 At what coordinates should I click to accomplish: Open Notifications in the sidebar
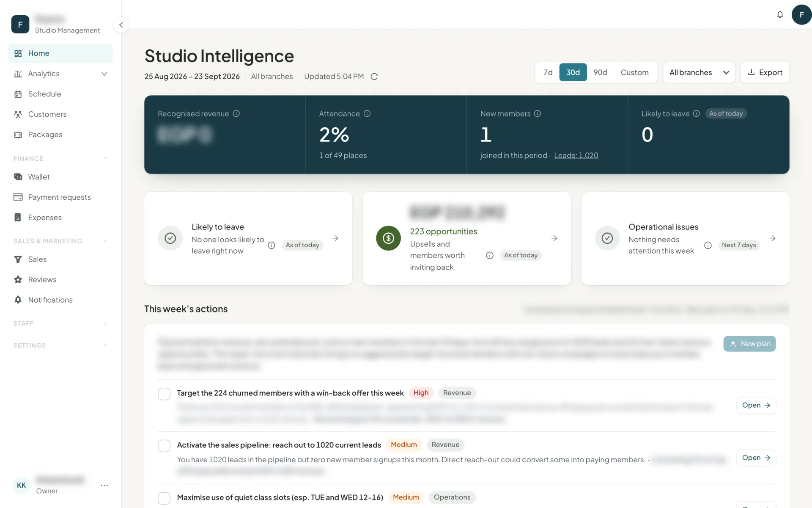point(60,300)
